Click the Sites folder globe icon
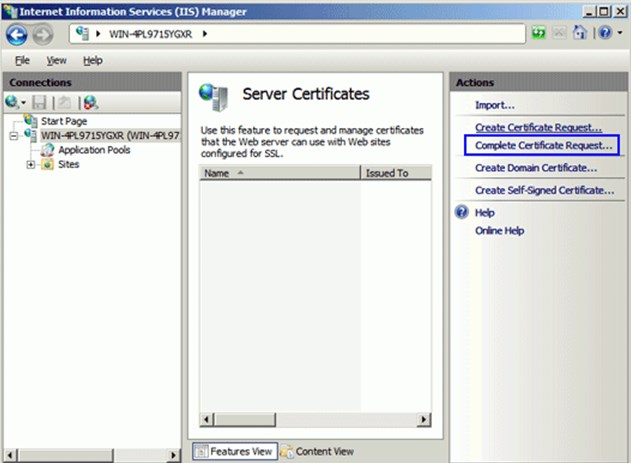This screenshot has width=631, height=463. pos(47,164)
